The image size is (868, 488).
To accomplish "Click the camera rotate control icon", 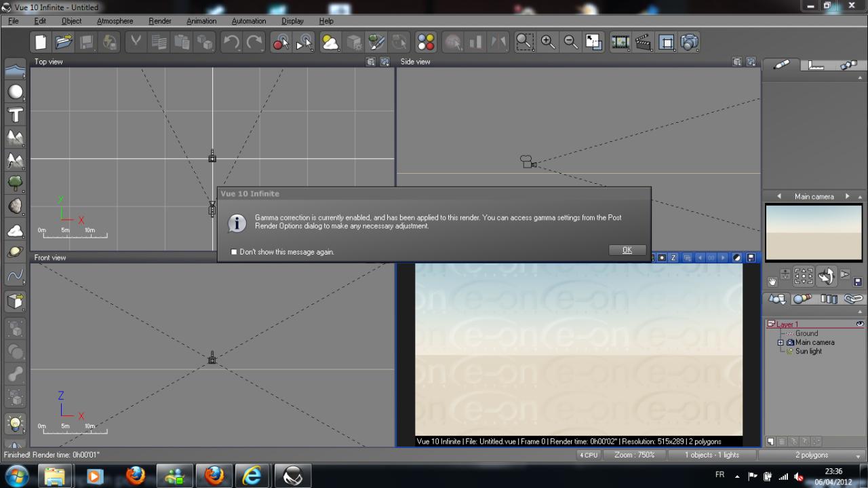I will tap(827, 276).
